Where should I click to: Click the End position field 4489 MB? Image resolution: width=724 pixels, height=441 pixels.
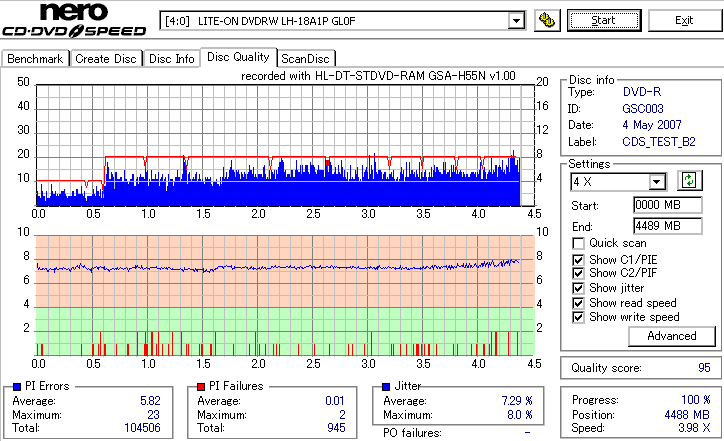[668, 226]
